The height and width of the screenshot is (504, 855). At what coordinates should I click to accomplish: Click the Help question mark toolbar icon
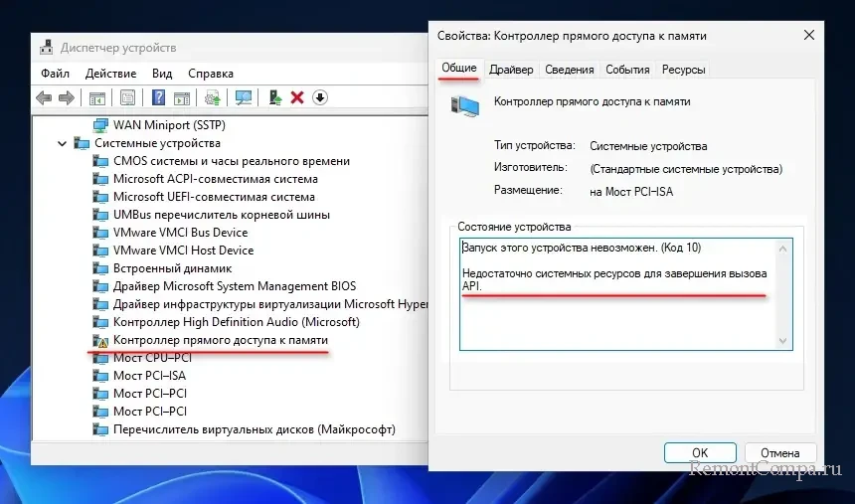pyautogui.click(x=158, y=97)
